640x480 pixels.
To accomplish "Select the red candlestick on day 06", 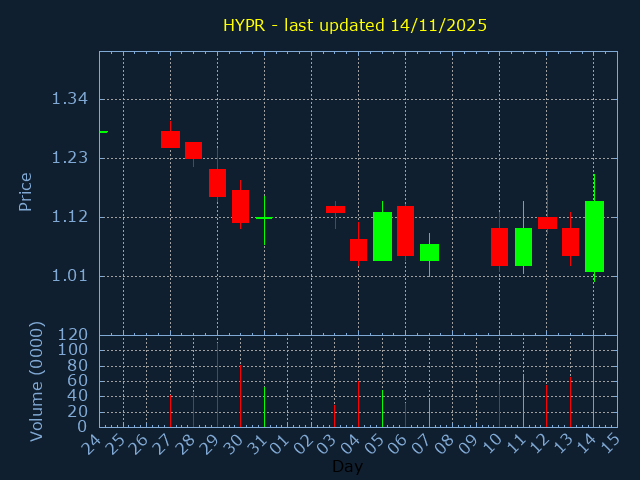I will tap(405, 231).
